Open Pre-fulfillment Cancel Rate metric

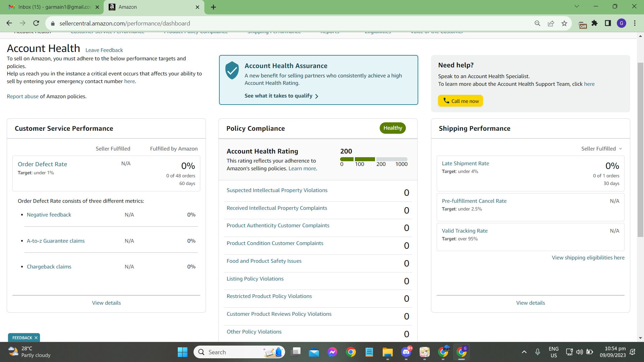coord(474,201)
